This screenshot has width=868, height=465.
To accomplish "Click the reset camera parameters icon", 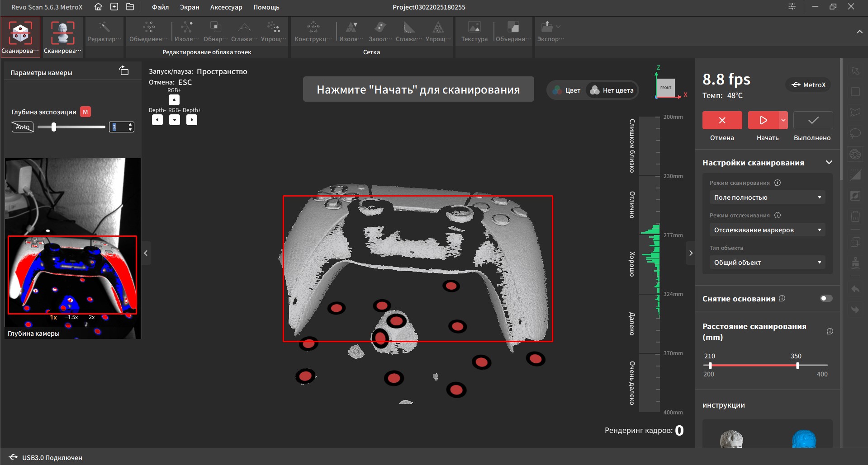I will tap(124, 71).
